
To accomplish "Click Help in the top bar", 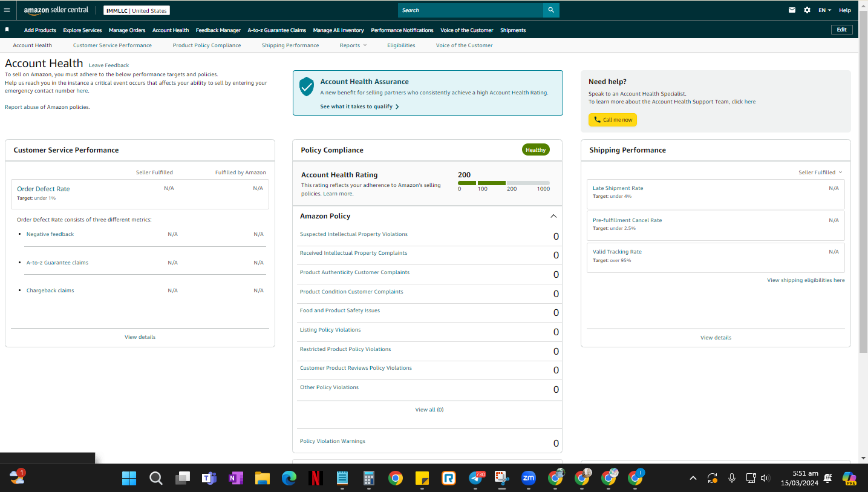I will (x=845, y=10).
